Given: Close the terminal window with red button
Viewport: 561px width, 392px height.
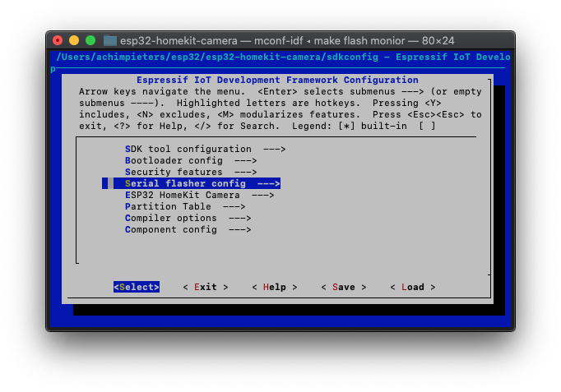Looking at the screenshot, I should [x=58, y=40].
